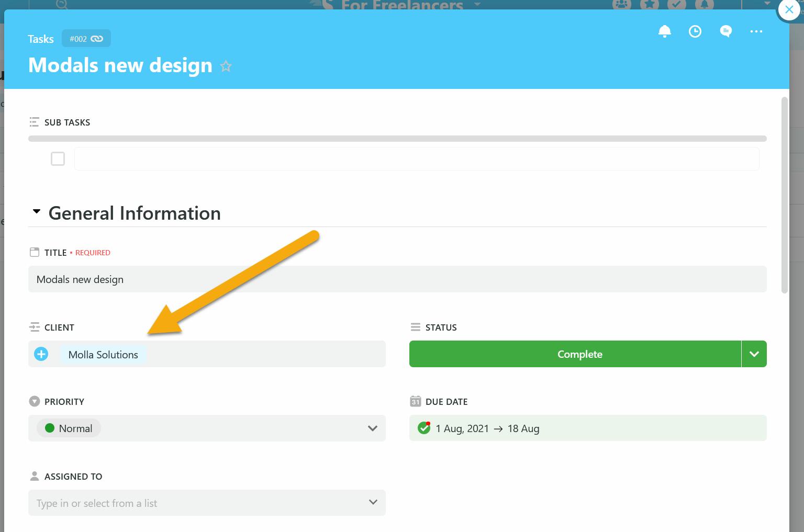
Task: Copy the #002 task link
Action: click(x=86, y=39)
